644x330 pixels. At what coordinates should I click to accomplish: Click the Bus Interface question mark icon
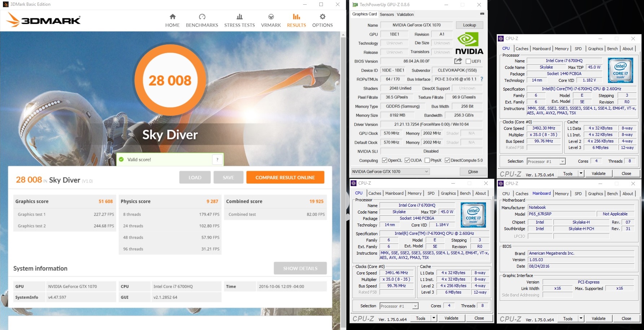pos(482,79)
